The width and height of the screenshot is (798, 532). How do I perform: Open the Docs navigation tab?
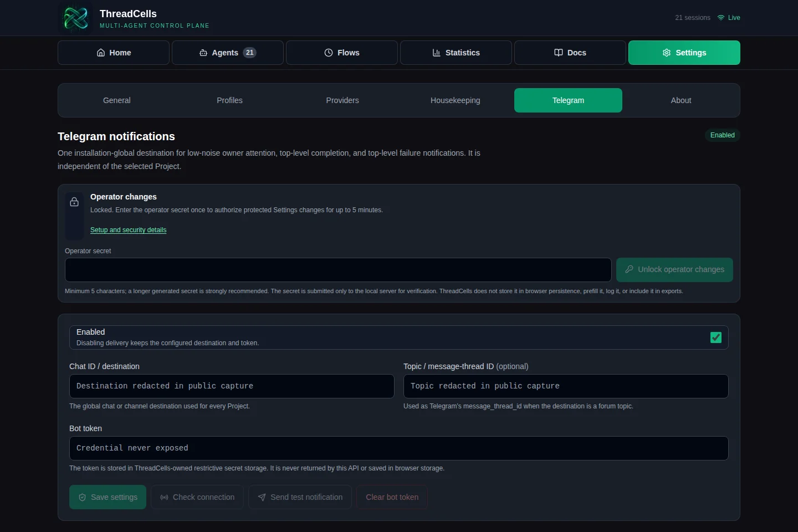pos(570,53)
